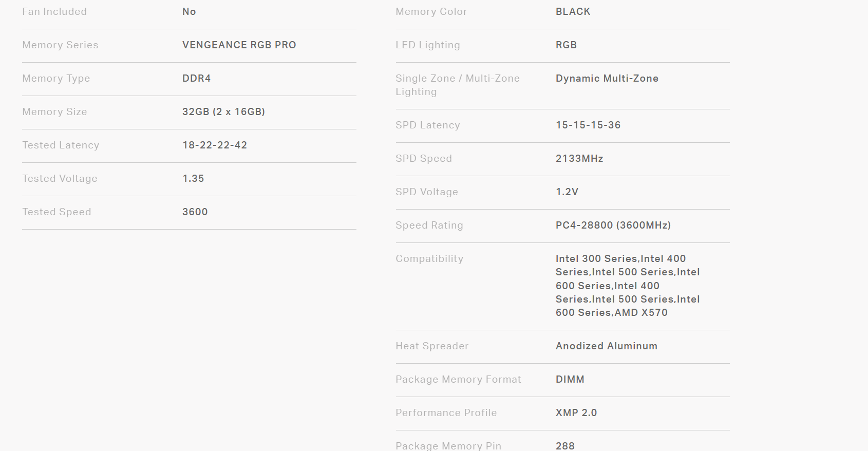
Task: Click the Fan Included label
Action: click(x=54, y=12)
